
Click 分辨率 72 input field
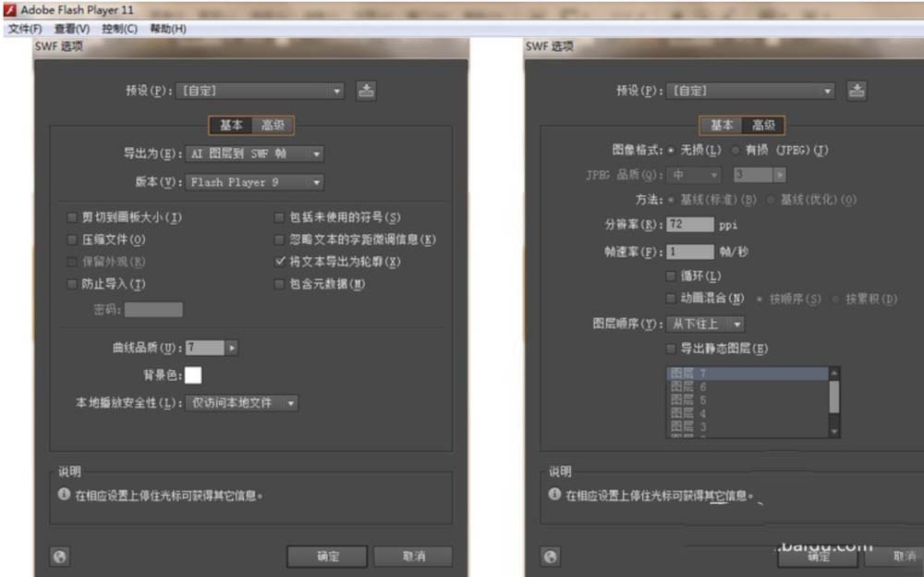690,225
